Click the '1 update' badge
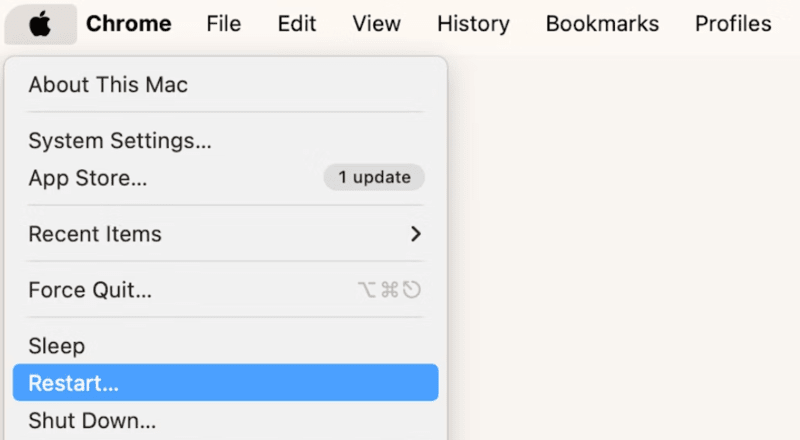 pyautogui.click(x=374, y=178)
